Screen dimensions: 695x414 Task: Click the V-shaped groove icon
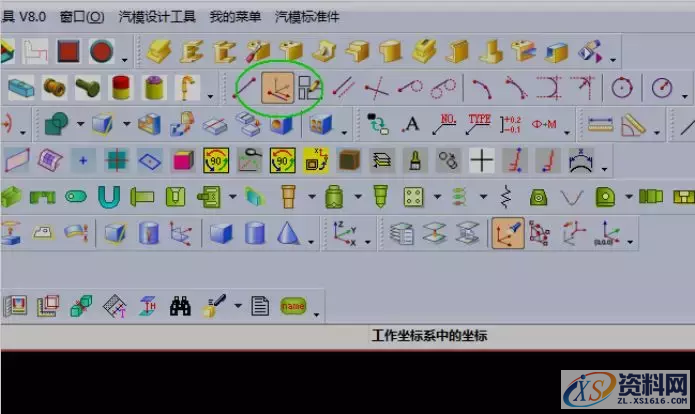572,197
